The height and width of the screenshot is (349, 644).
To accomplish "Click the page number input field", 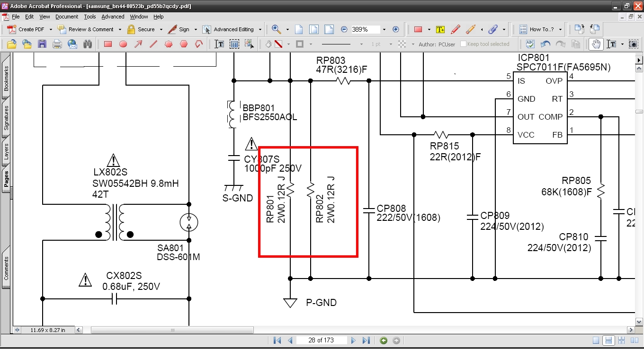I will click(x=321, y=340).
